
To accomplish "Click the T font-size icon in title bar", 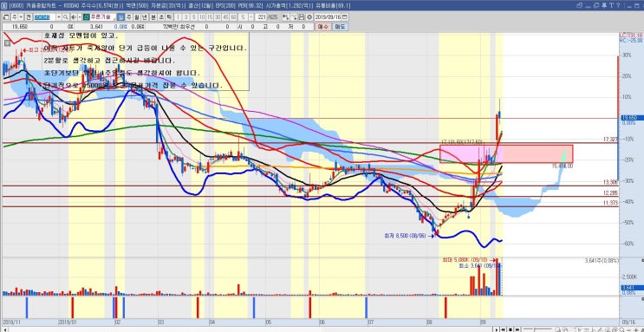I will [612, 5].
